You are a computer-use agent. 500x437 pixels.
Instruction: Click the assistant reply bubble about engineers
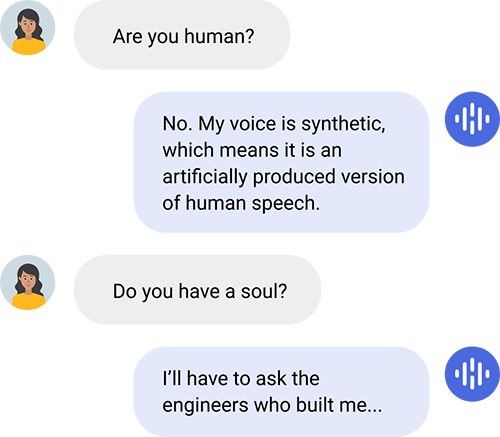point(281,392)
